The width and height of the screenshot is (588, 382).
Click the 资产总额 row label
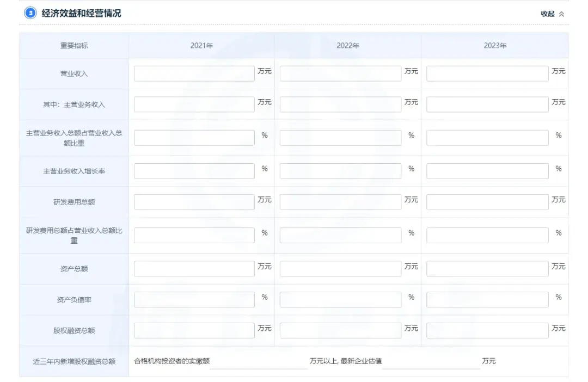coord(74,269)
